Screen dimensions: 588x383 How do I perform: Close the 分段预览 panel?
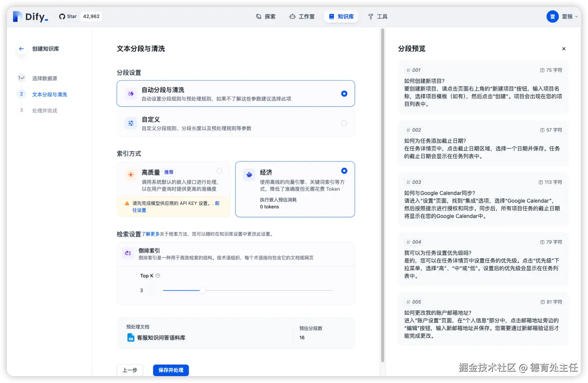pos(563,49)
